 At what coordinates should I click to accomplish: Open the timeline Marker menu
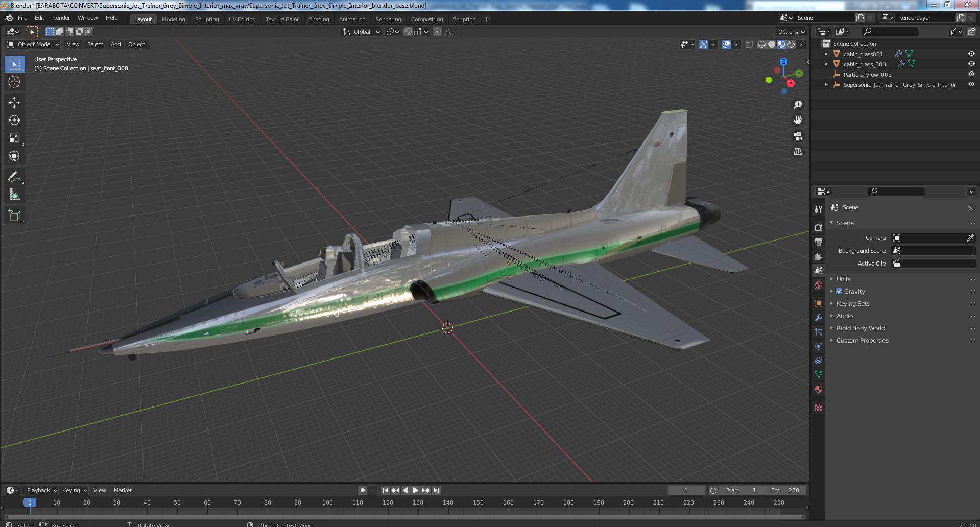tap(123, 490)
